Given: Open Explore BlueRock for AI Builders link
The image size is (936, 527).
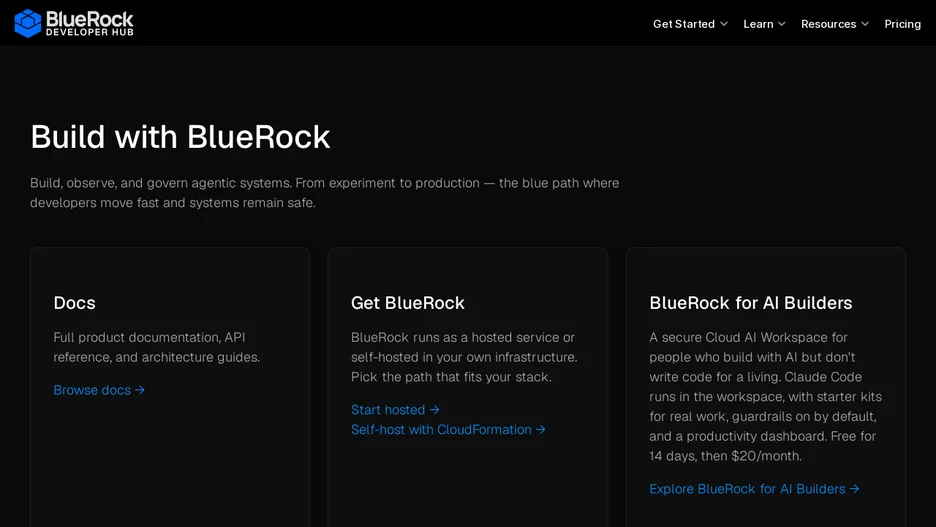Looking at the screenshot, I should click(755, 489).
